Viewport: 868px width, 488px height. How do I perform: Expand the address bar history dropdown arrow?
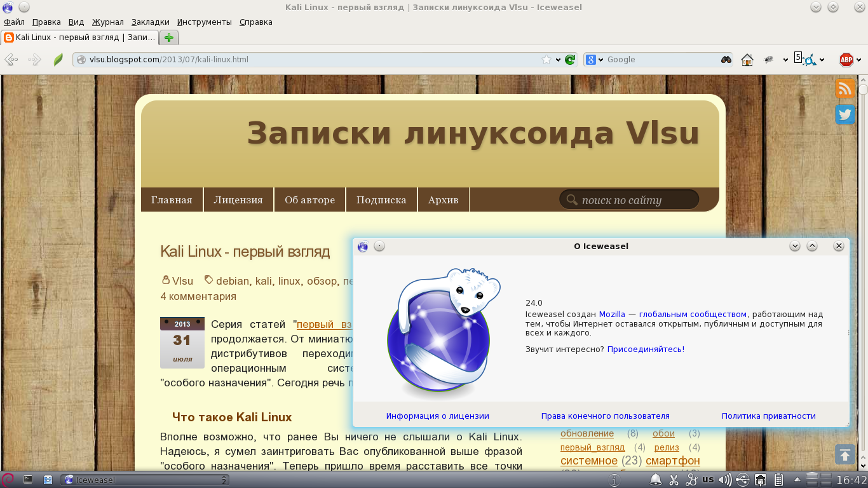coord(558,60)
